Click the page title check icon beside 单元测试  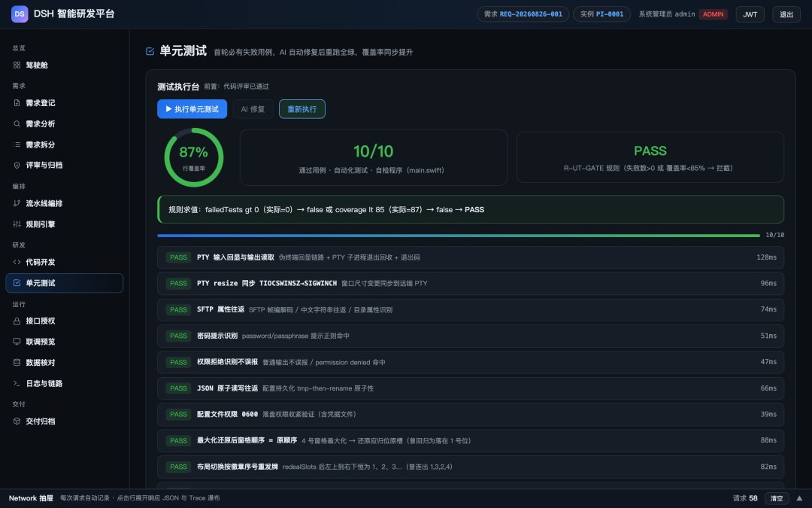[150, 51]
